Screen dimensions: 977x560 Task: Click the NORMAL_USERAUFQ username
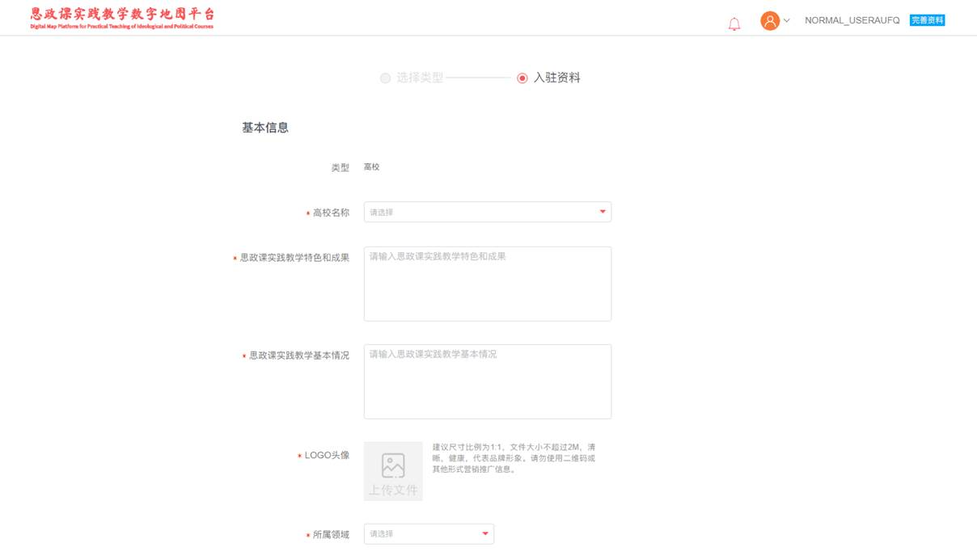click(x=852, y=21)
